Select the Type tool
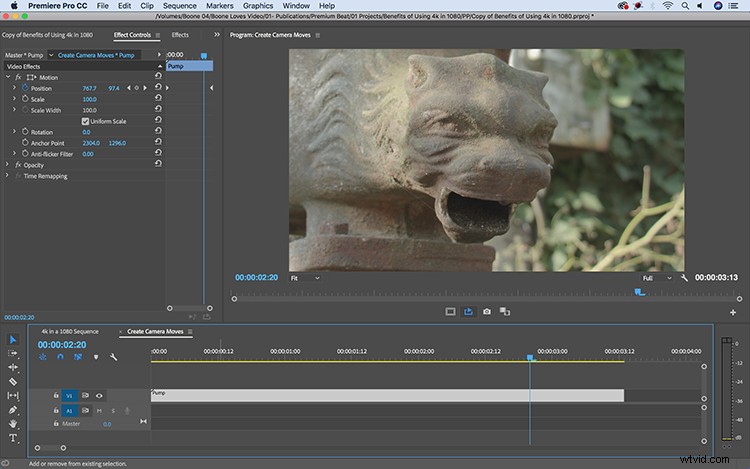 13,438
